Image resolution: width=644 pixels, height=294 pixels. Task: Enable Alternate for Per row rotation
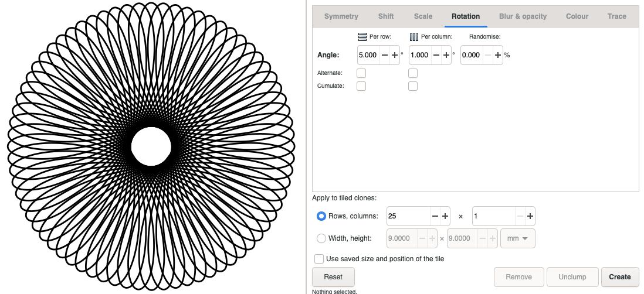tap(361, 73)
